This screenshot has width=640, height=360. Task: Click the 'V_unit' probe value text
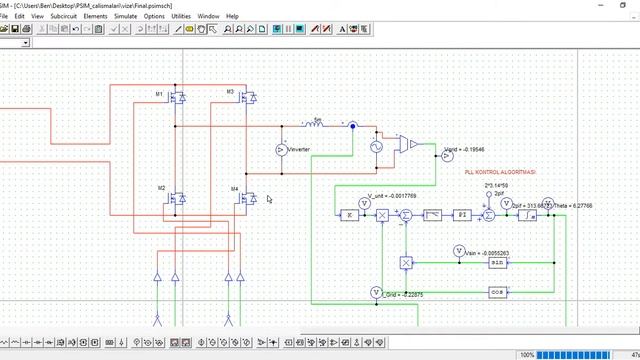[392, 196]
